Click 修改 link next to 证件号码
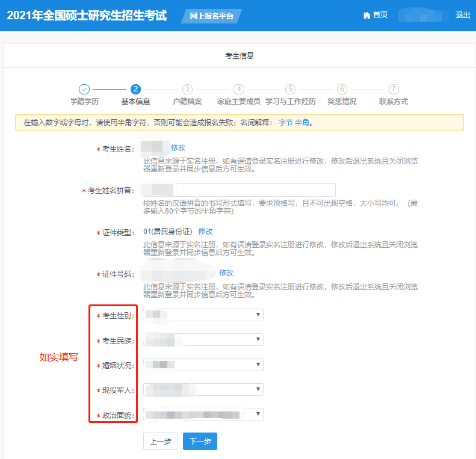 (226, 273)
